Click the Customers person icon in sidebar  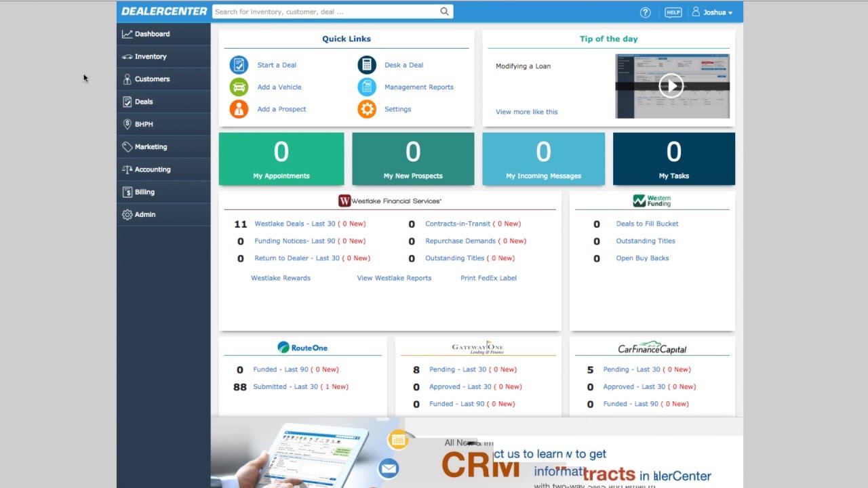coord(127,79)
